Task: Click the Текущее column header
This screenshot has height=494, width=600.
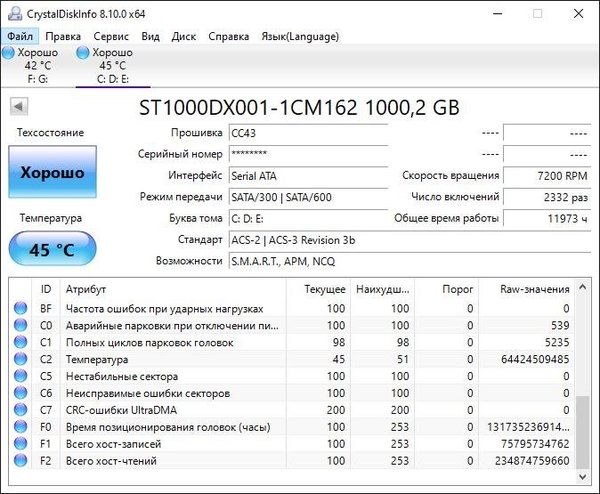Action: pos(318,289)
